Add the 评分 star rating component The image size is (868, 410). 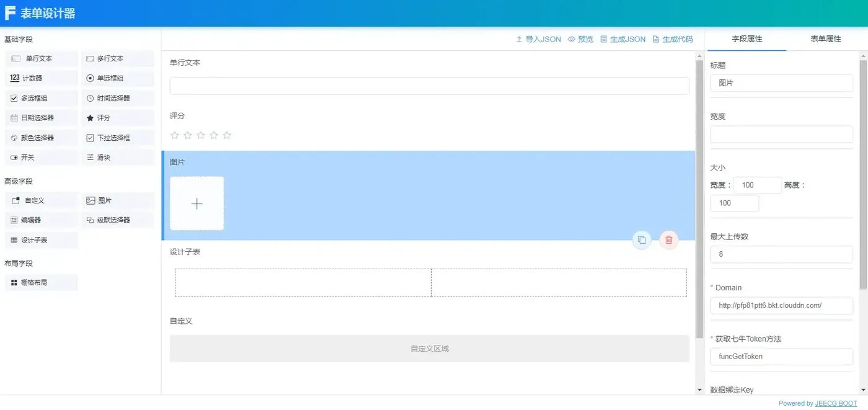tap(118, 118)
